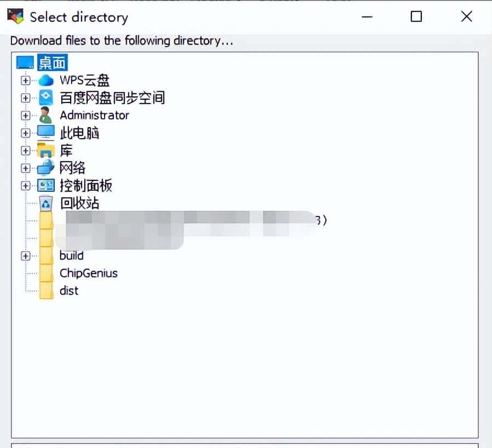Screen dimensions: 492x448
Task: Select the ChipGenius folder
Action: [x=88, y=273]
